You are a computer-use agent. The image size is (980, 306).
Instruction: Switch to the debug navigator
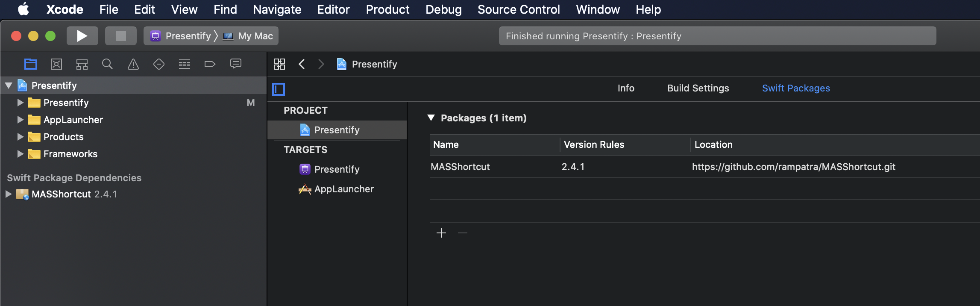click(x=185, y=64)
